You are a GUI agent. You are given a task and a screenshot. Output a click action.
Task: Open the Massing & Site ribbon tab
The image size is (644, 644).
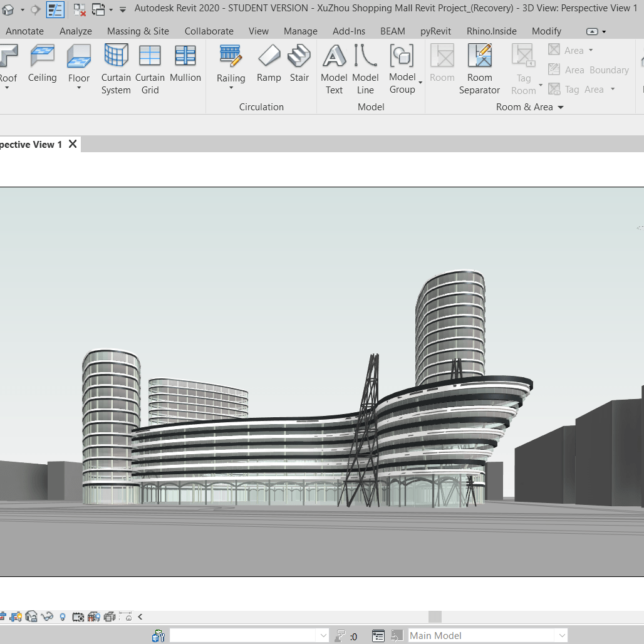tap(138, 31)
